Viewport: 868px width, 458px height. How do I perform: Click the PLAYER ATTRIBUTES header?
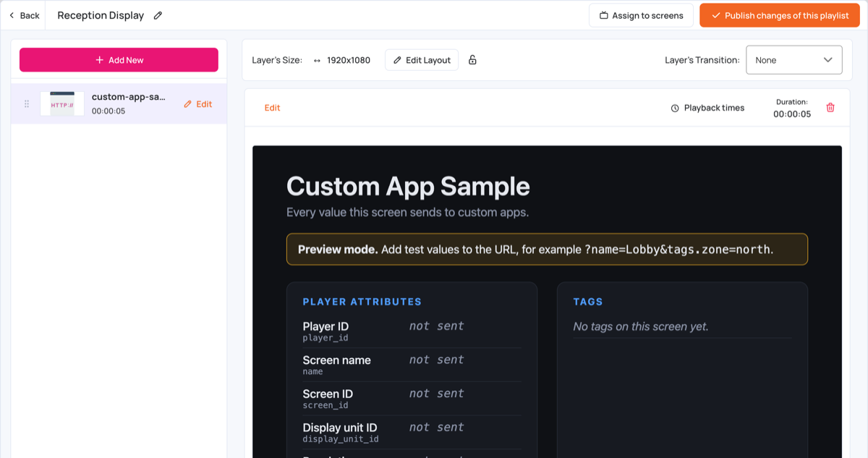[362, 302]
